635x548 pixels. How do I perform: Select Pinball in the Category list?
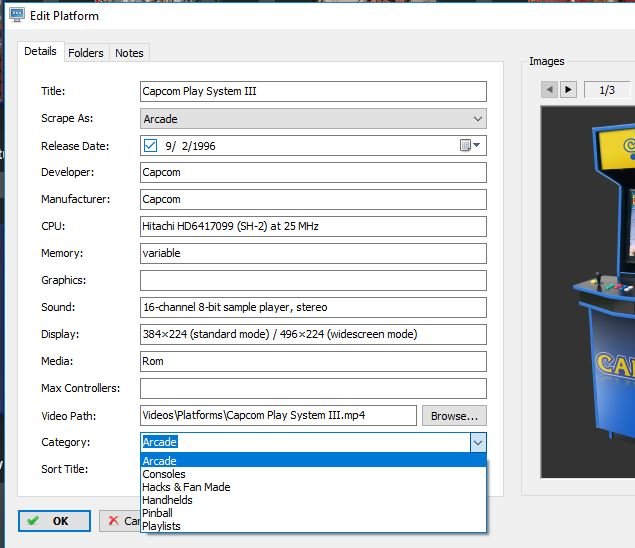tap(313, 513)
